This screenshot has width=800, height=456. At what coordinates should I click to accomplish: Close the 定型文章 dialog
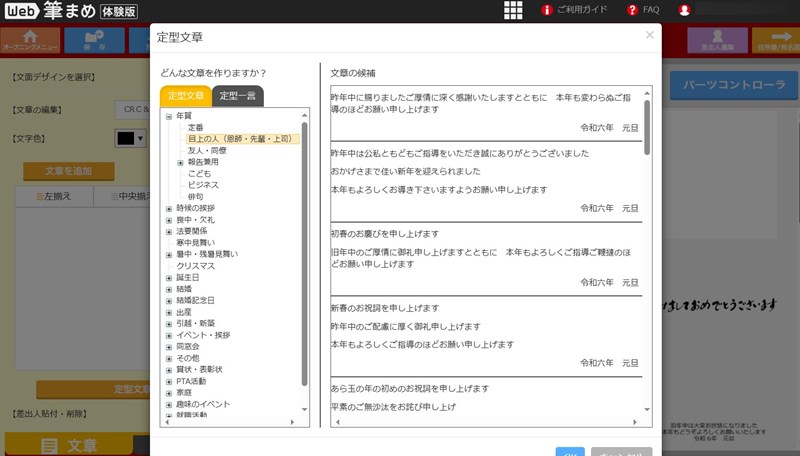point(649,35)
